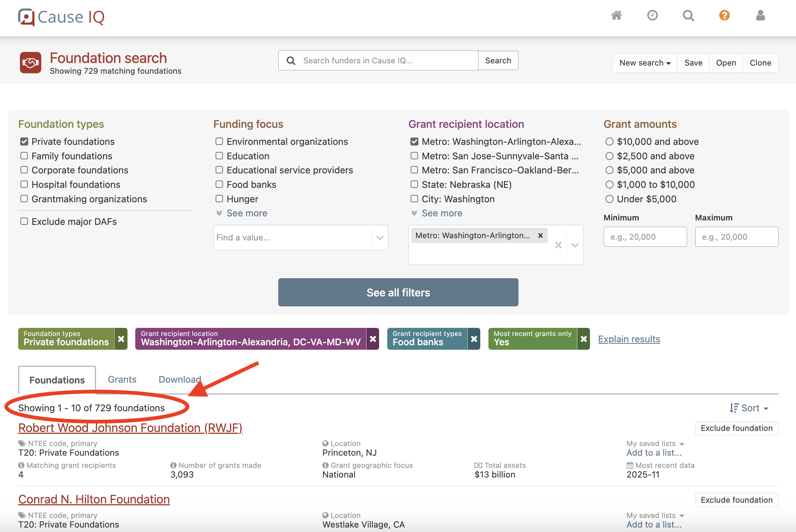Screen dimensions: 796x532
Task: Click the Total assets money icon
Action: [478, 465]
